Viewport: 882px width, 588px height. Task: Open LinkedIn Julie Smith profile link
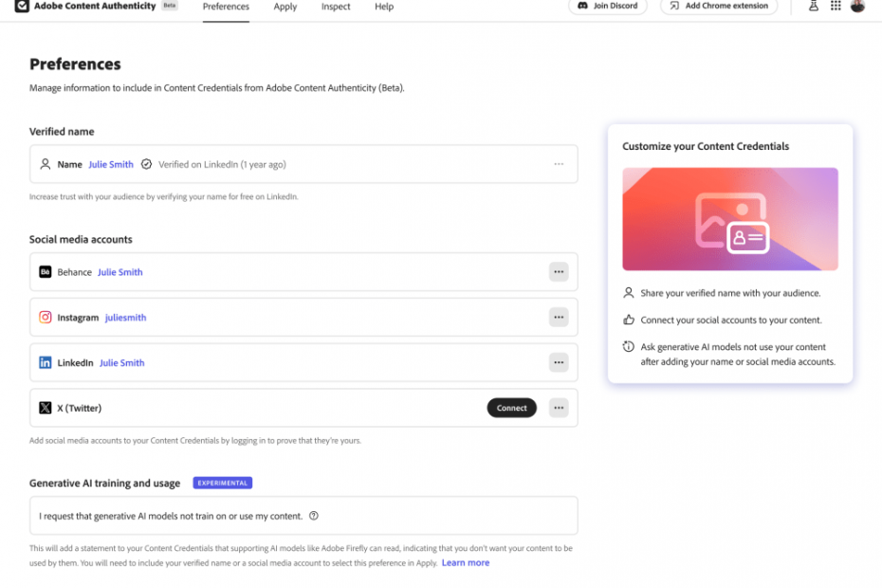tap(122, 363)
